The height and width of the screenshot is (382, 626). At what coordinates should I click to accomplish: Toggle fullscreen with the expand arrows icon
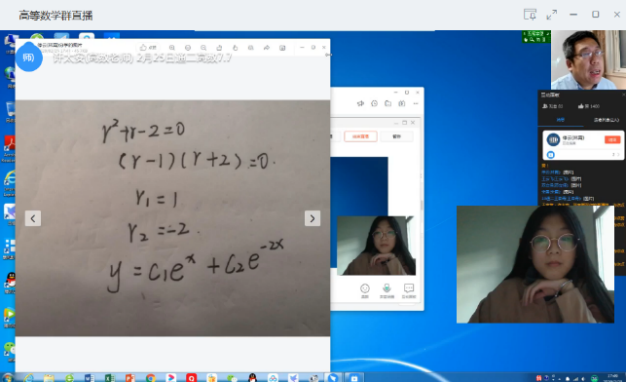tap(551, 15)
